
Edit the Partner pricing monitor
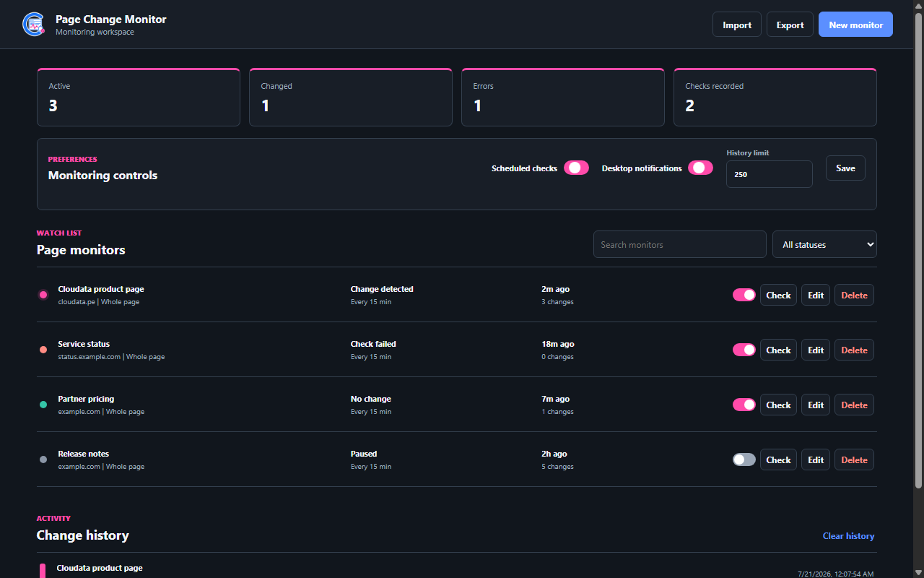click(816, 405)
